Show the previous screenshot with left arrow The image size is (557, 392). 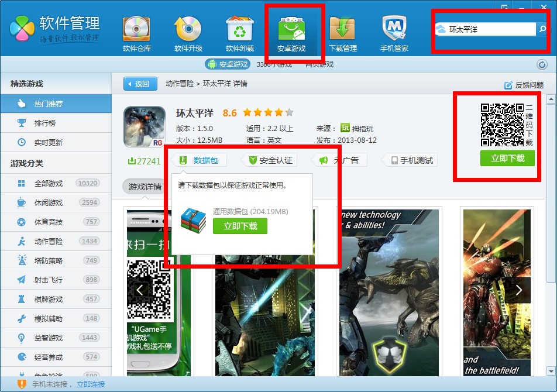click(140, 290)
